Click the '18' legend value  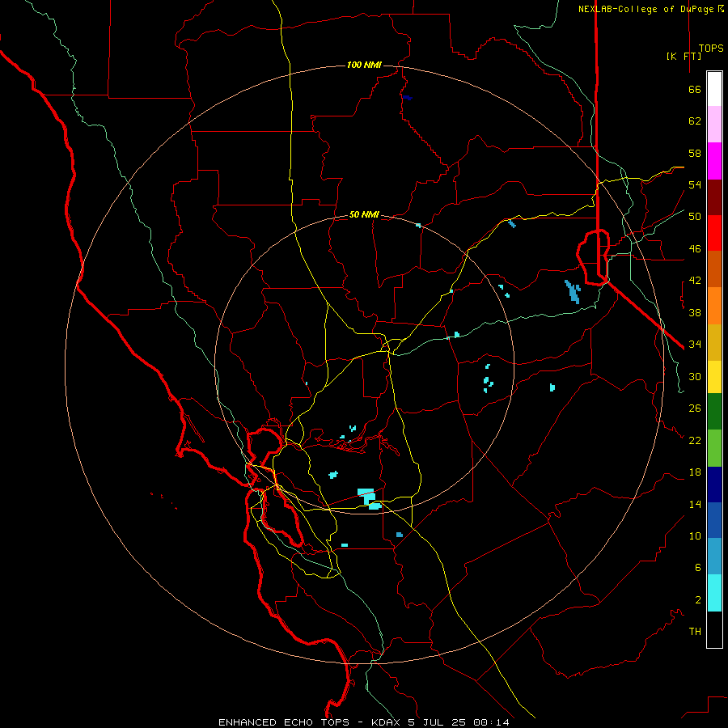695,472
